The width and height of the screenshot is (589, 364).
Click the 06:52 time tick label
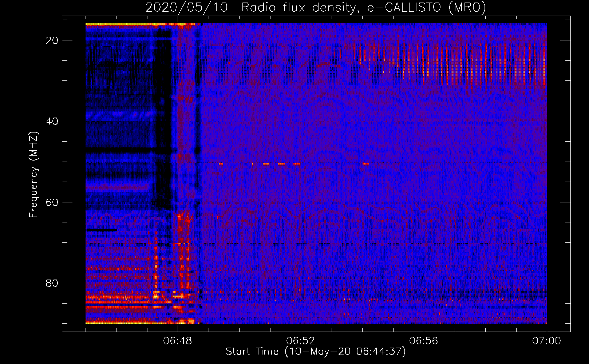pos(301,341)
